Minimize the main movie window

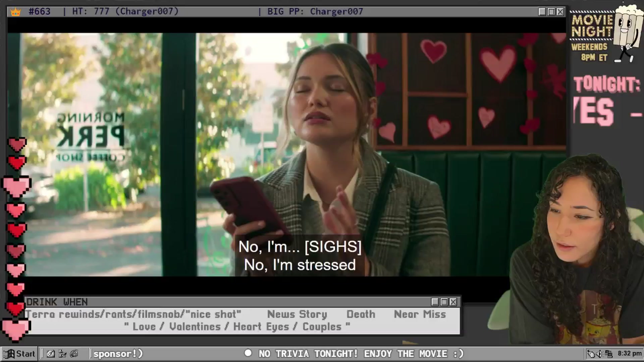coord(542,12)
